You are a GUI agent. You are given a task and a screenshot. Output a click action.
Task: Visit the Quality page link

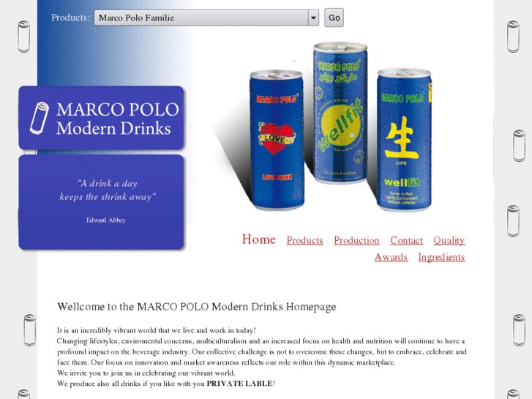tap(449, 240)
